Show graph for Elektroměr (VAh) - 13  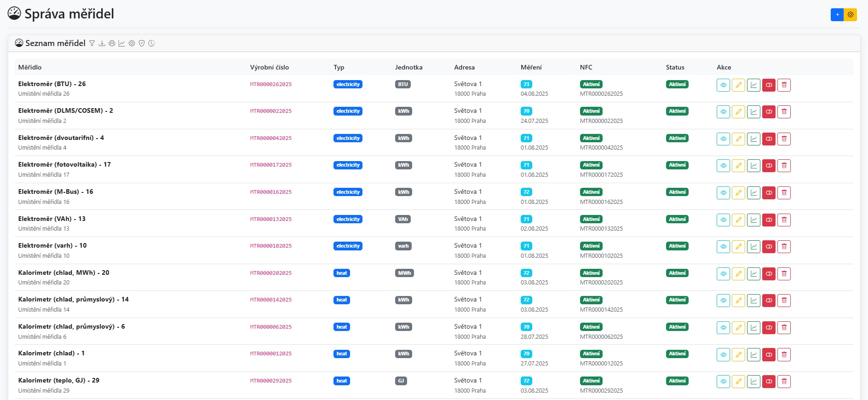(x=753, y=220)
